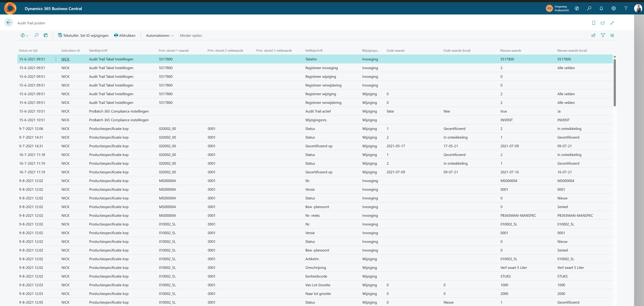The height and width of the screenshot is (306, 644).
Task: Click the bookmark page icon
Action: (594, 23)
